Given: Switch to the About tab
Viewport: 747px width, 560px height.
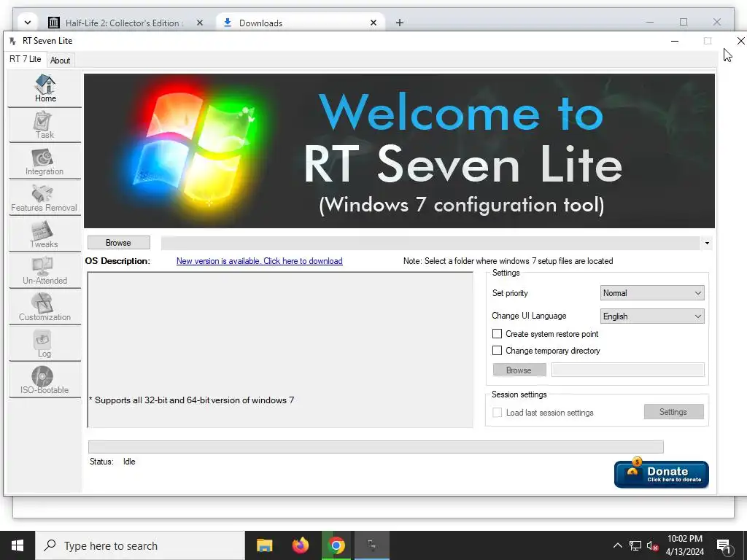Looking at the screenshot, I should [x=60, y=61].
